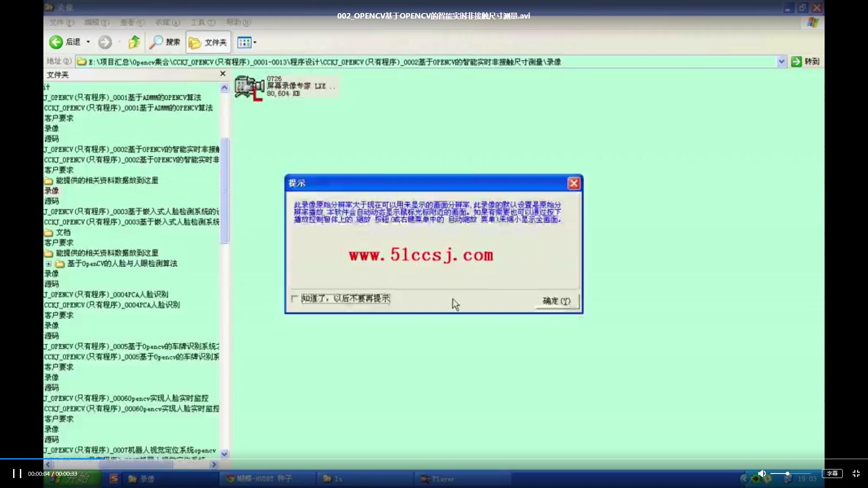
Task: Select _0004PCA人脸识别 first tree entry
Action: [106, 295]
